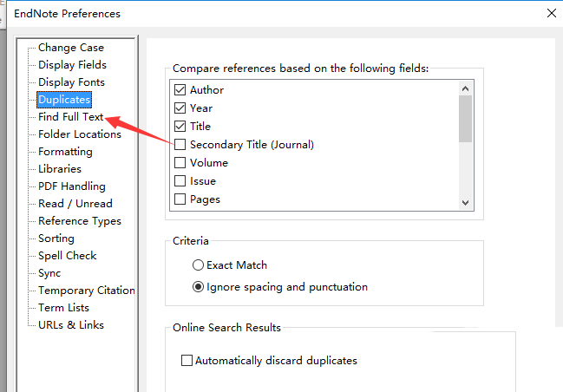Open Display Fields preferences
The width and height of the screenshot is (563, 392).
(72, 65)
